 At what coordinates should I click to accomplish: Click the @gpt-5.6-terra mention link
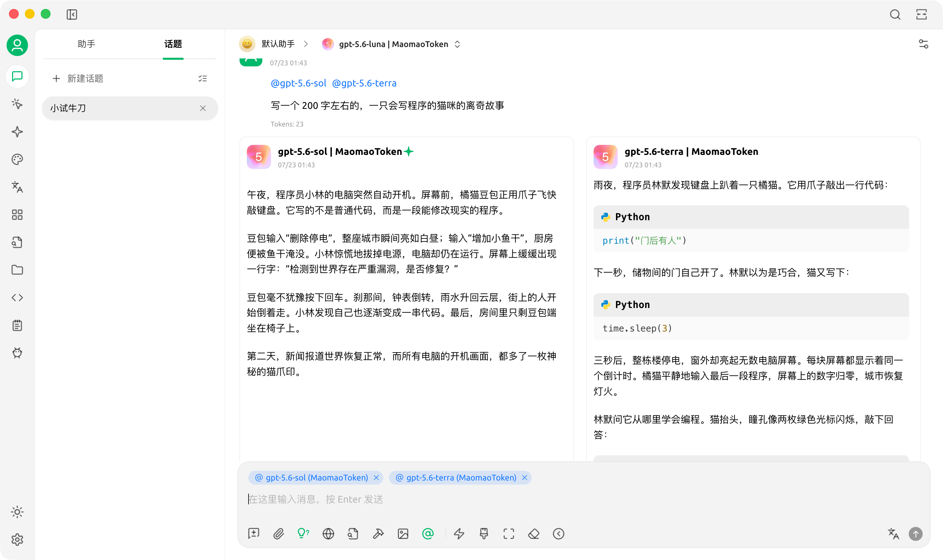pos(364,83)
